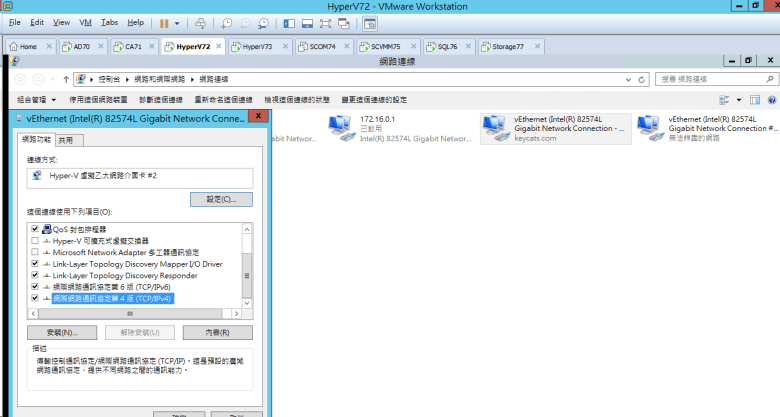Toggle the TCP/IPv6 protocol checkbox
This screenshot has width=780, height=417.
pyautogui.click(x=36, y=286)
